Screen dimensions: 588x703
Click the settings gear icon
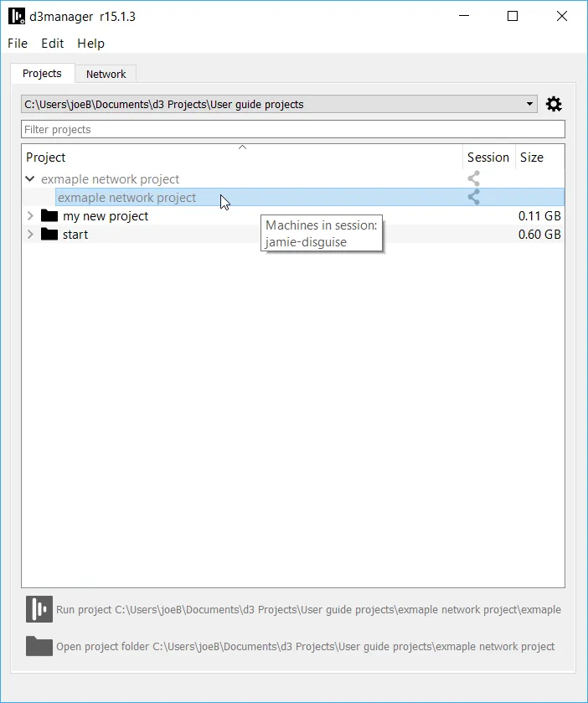coord(554,105)
